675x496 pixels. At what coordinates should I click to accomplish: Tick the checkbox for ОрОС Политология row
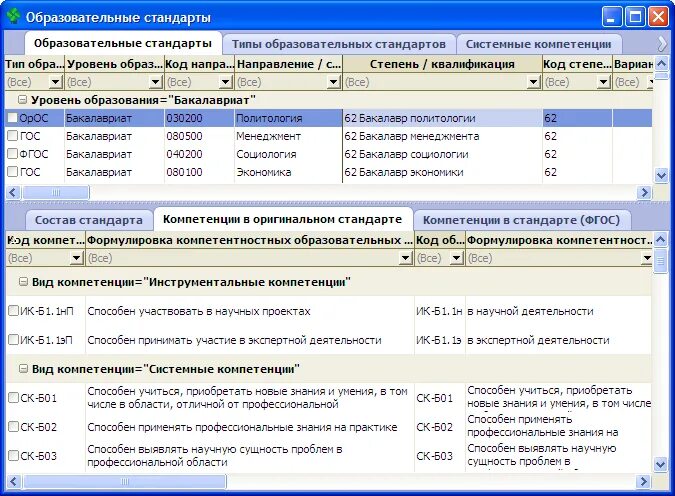click(x=13, y=118)
